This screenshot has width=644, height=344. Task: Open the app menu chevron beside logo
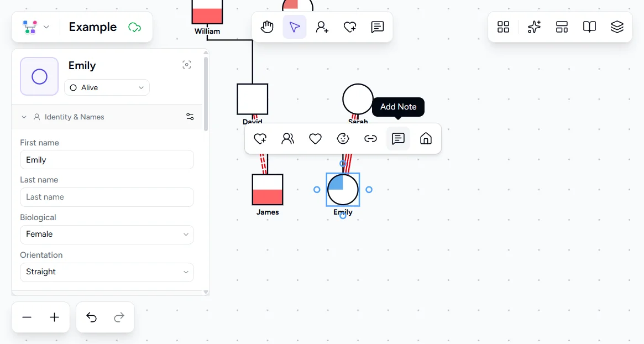[x=46, y=27]
